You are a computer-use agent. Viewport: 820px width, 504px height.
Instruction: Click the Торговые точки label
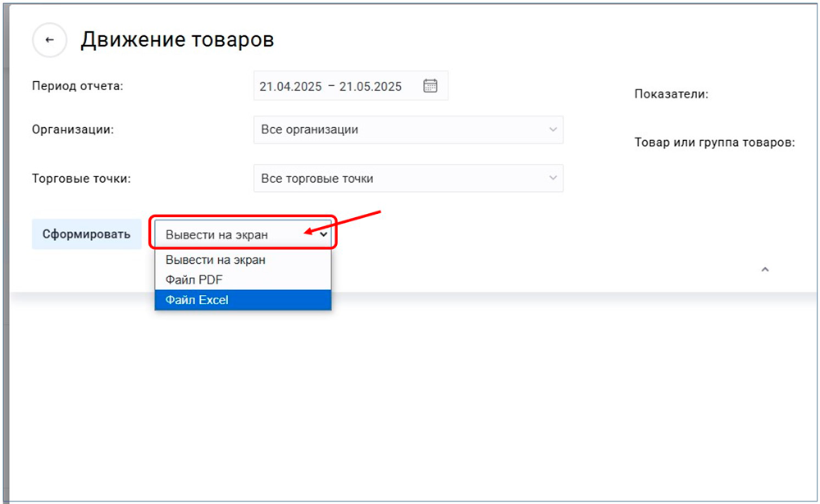pyautogui.click(x=81, y=179)
